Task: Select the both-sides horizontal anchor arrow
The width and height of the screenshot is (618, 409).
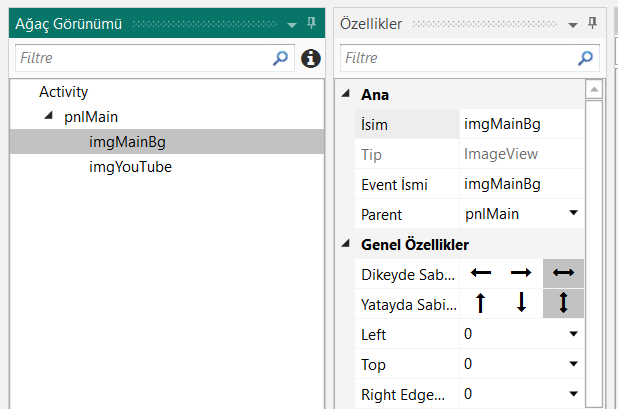Action: tap(563, 272)
